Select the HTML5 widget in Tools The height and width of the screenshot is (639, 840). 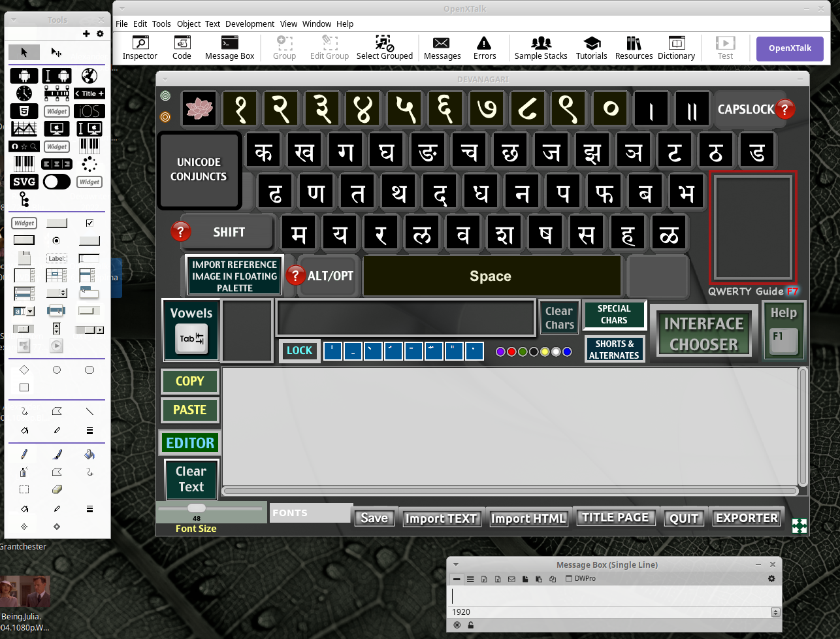pyautogui.click(x=24, y=111)
